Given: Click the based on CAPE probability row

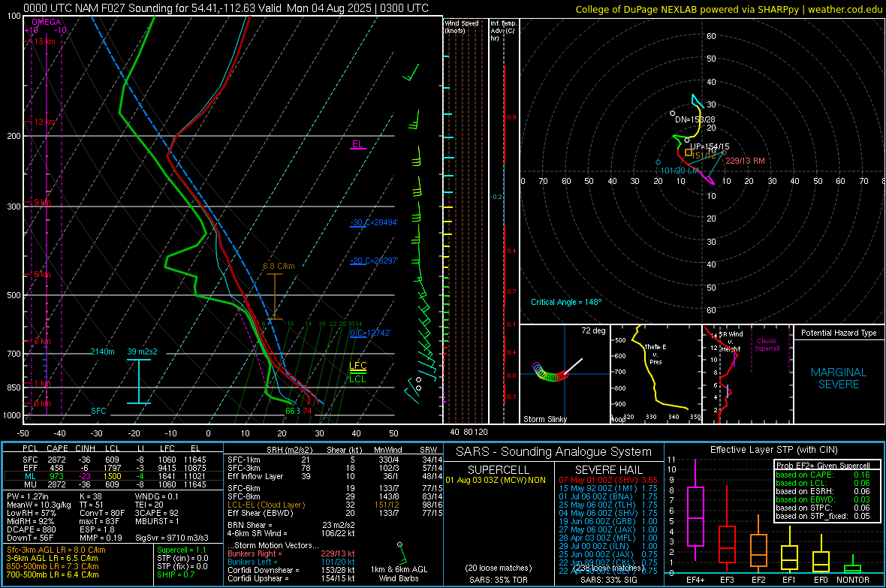Looking at the screenshot, I should 823,475.
